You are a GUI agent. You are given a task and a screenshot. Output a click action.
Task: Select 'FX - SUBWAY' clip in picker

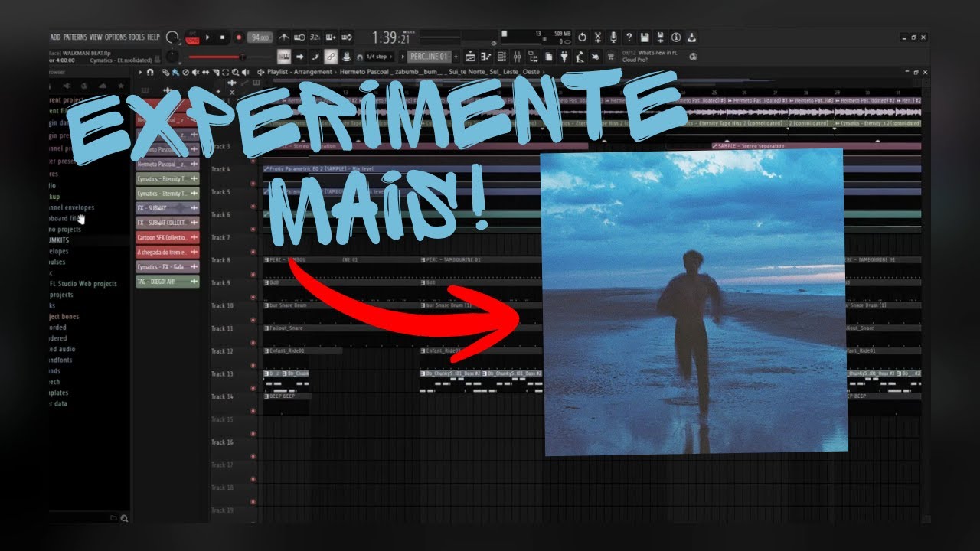pos(167,207)
